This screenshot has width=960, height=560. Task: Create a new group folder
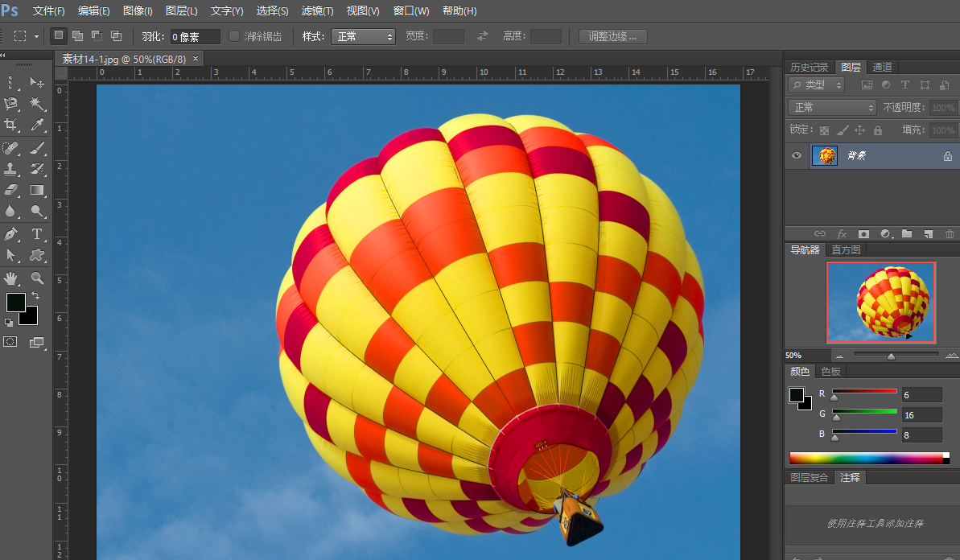coord(907,234)
